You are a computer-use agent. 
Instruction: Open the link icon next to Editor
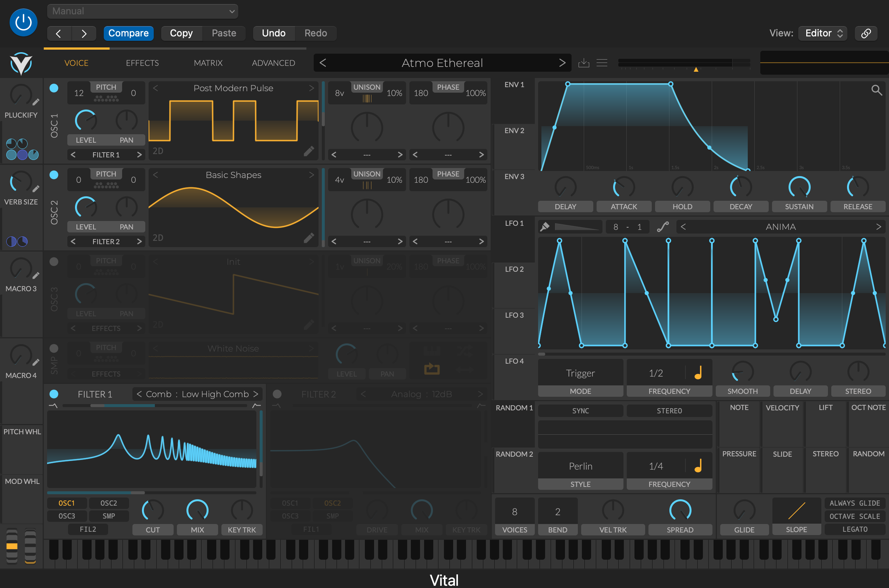pyautogui.click(x=866, y=33)
